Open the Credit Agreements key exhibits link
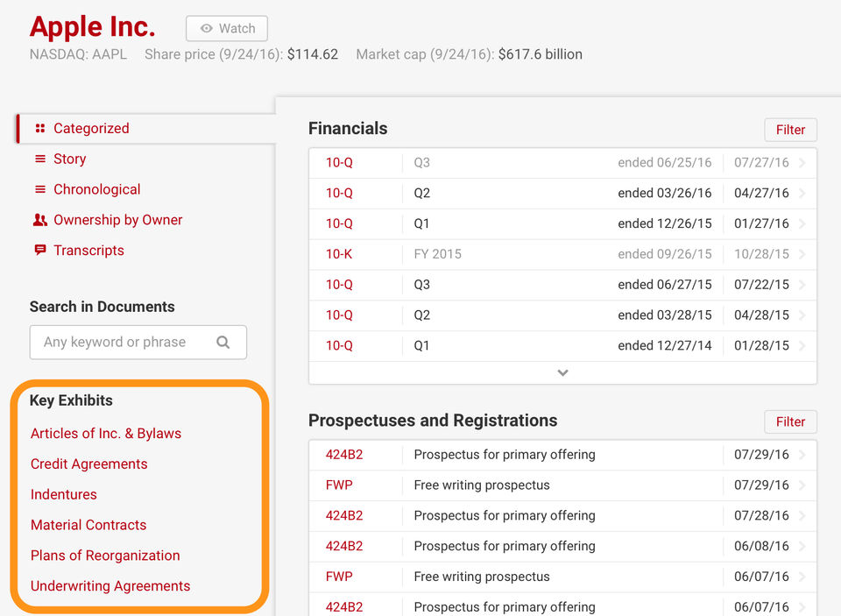Viewport: 841px width, 616px height. (88, 464)
